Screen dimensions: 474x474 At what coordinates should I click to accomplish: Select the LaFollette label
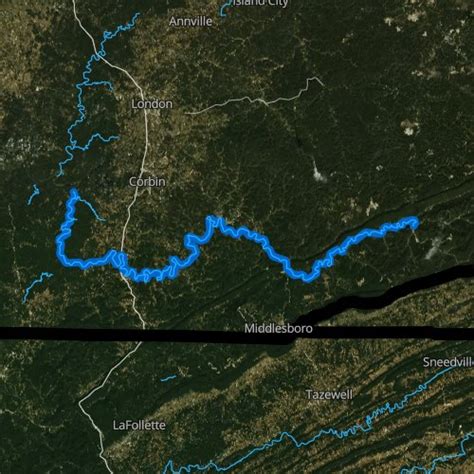(x=139, y=425)
